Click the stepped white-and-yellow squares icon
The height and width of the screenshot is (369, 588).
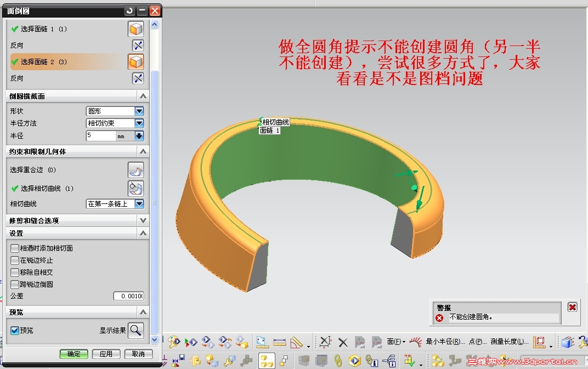[284, 361]
